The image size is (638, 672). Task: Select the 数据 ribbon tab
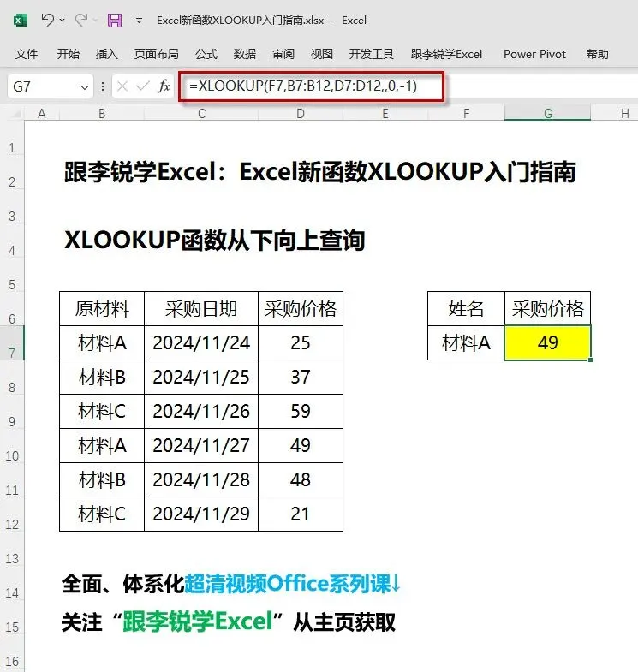tap(244, 54)
